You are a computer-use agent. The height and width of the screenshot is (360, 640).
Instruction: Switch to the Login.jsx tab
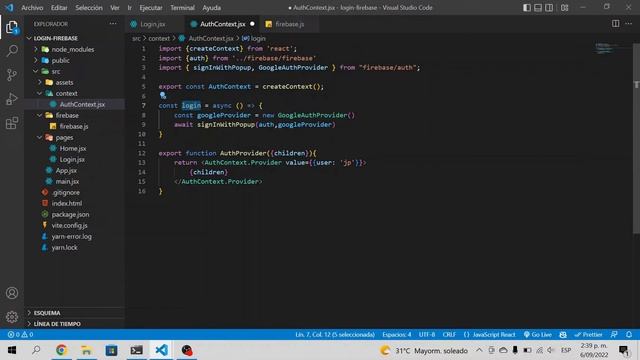153,24
